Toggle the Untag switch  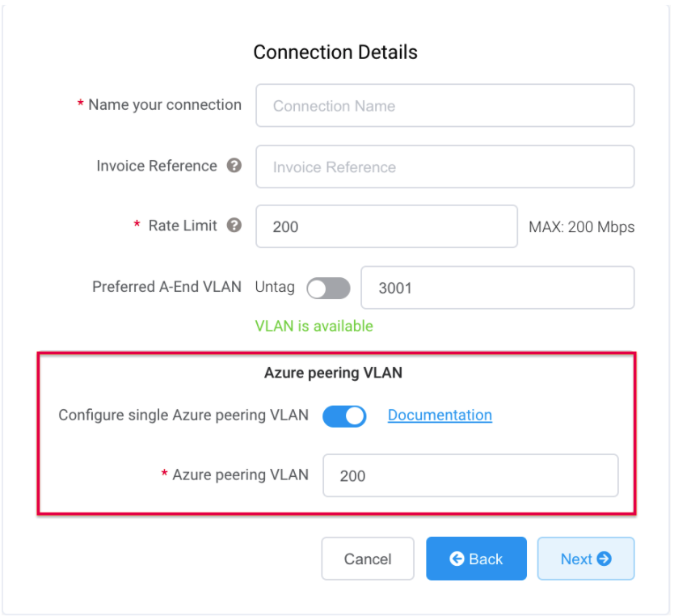click(x=328, y=288)
